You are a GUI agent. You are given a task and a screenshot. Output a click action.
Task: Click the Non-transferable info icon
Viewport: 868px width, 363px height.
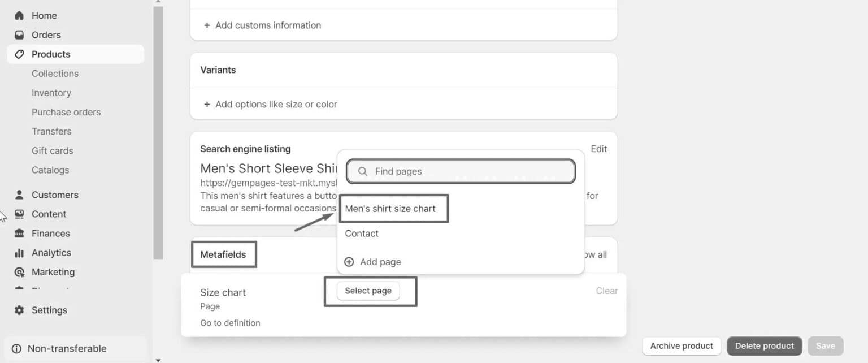17,348
